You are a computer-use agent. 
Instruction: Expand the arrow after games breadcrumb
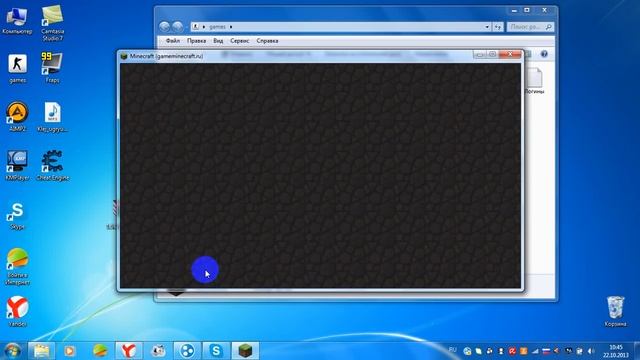pos(231,27)
